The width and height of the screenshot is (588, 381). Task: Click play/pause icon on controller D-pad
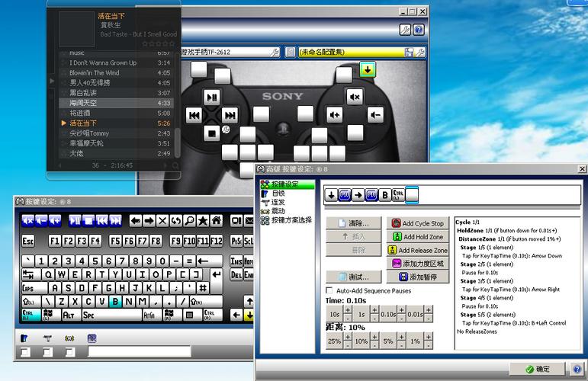click(x=212, y=97)
